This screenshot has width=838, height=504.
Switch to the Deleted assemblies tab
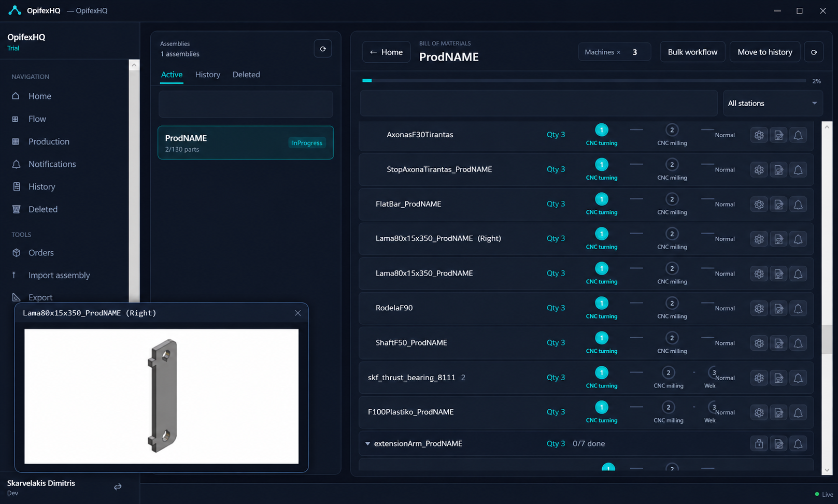tap(246, 75)
